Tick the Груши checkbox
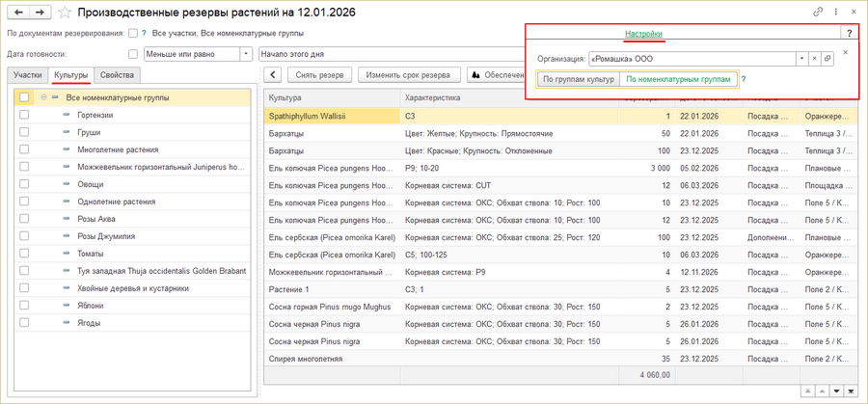The width and height of the screenshot is (868, 404). pyautogui.click(x=24, y=132)
